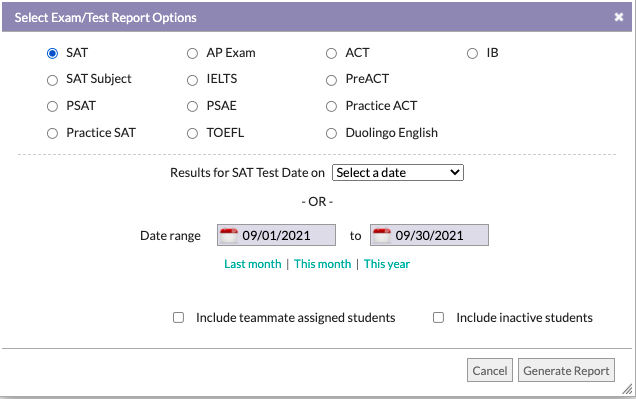
Task: Select the IB radio button
Action: [472, 53]
